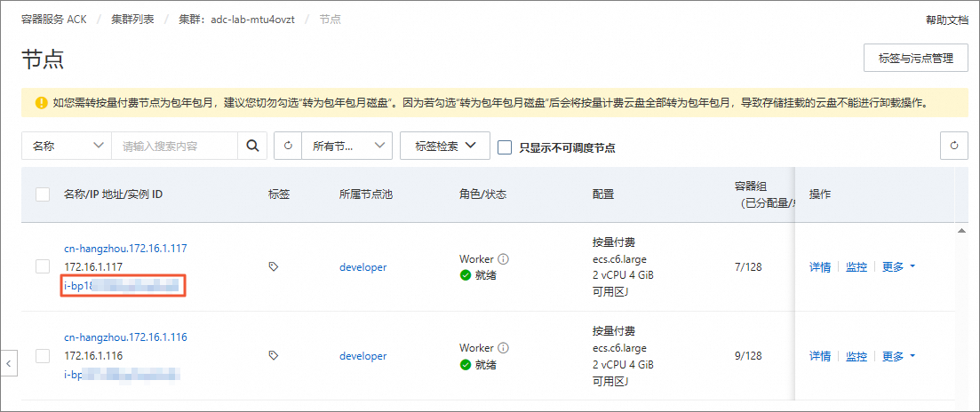This screenshot has height=412, width=980.
Task: Open node cn-hangzhou.172.16.1.117 link
Action: point(125,249)
